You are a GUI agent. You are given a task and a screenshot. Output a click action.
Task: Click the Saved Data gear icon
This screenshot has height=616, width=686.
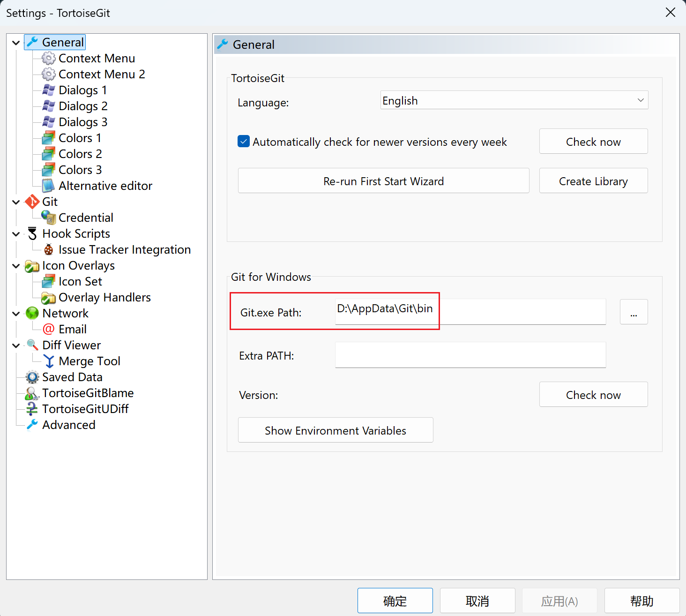point(32,377)
